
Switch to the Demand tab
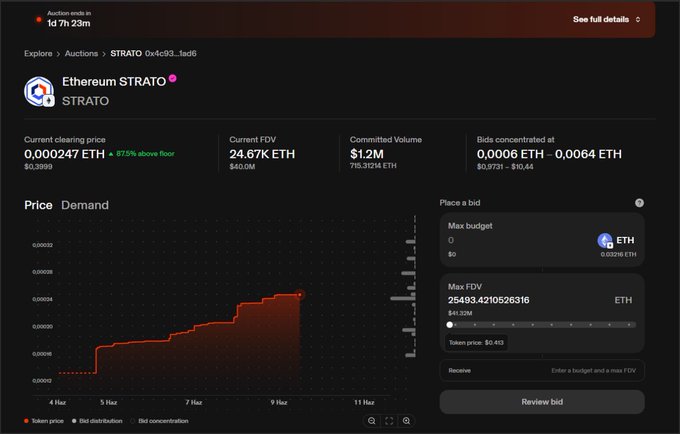[85, 205]
